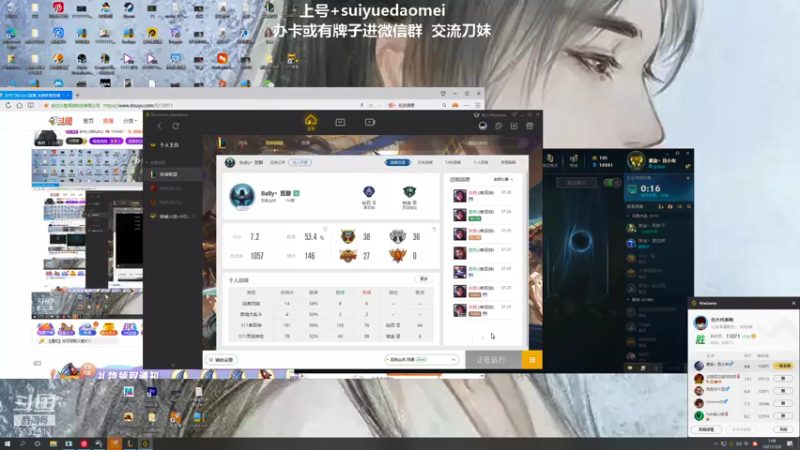Open a new tab in the browser

tap(78, 95)
